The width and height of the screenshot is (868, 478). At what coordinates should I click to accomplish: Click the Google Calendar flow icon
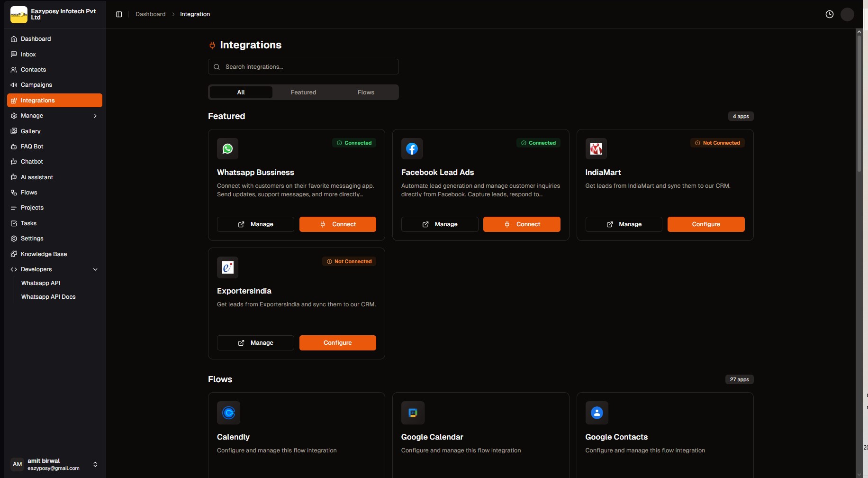point(413,413)
